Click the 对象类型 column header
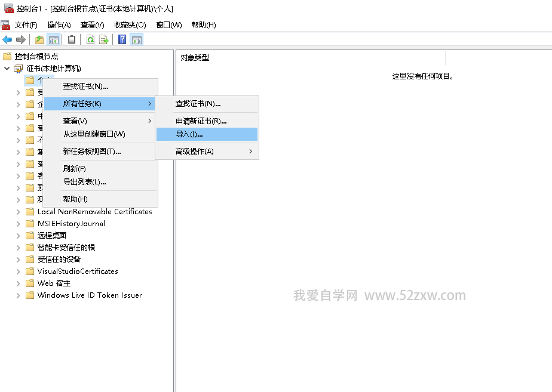This screenshot has width=552, height=392. click(195, 58)
